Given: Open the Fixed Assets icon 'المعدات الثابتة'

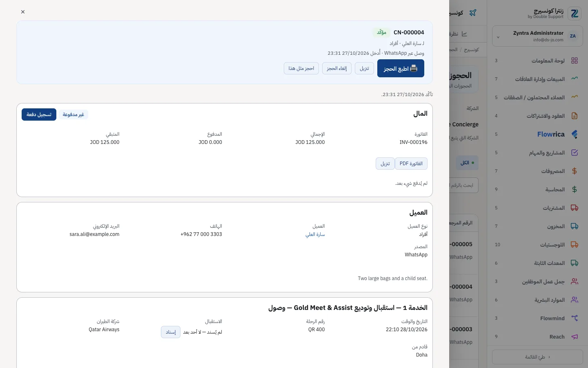Looking at the screenshot, I should 575,263.
